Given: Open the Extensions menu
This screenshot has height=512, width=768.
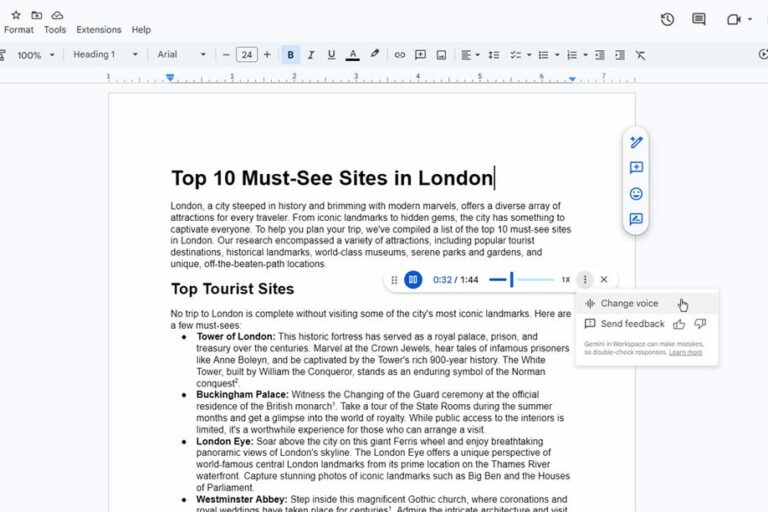Looking at the screenshot, I should [98, 30].
